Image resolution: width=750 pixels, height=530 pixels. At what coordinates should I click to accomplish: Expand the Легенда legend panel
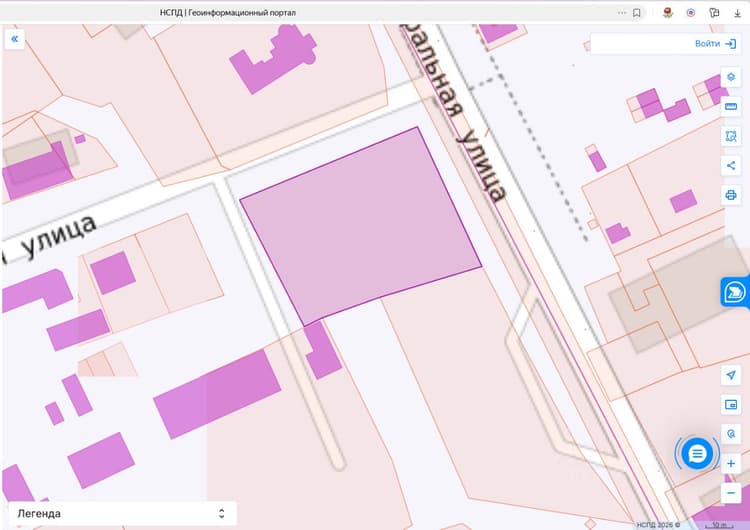[122, 514]
